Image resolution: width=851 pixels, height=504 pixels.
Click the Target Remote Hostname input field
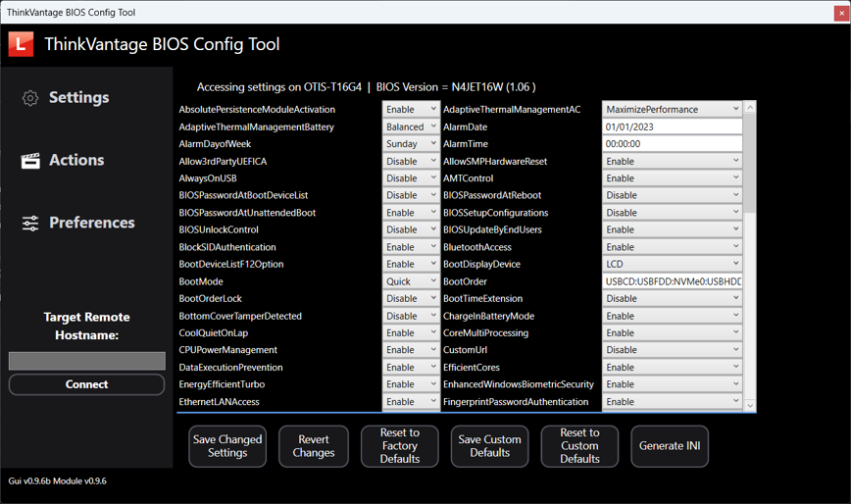[87, 361]
